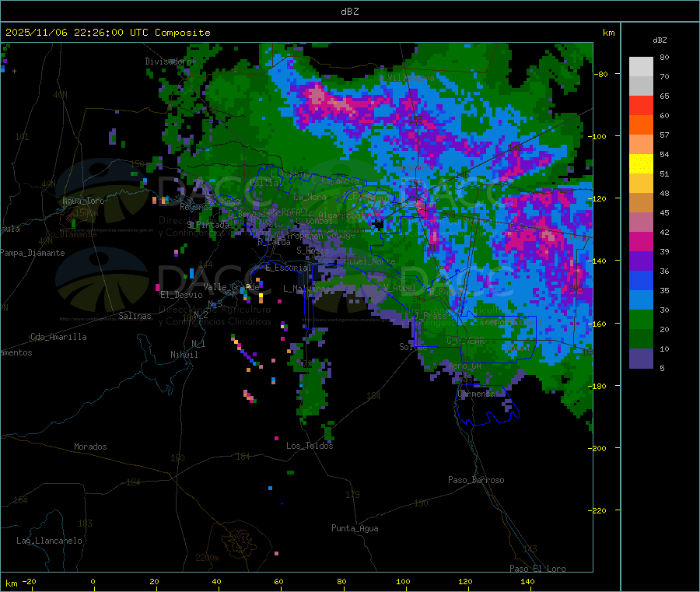Click the L_Malvinas label
Screen dimensions: 700x592
click(306, 289)
